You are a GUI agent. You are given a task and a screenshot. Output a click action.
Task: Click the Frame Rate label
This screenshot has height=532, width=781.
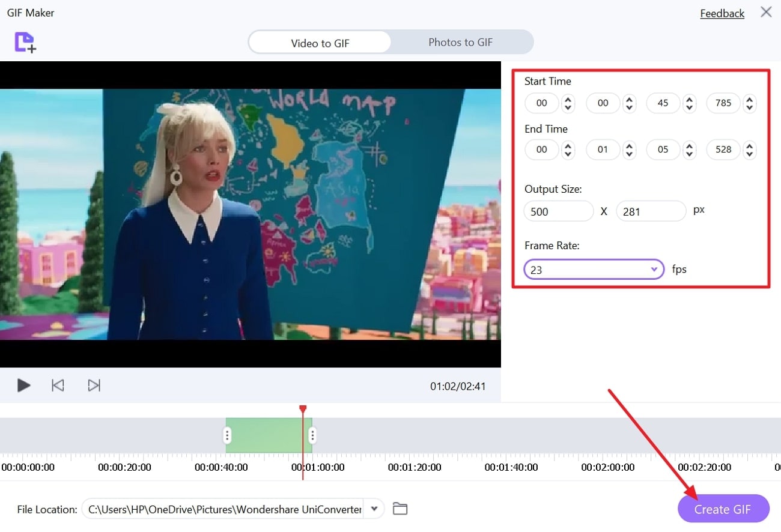pos(552,245)
